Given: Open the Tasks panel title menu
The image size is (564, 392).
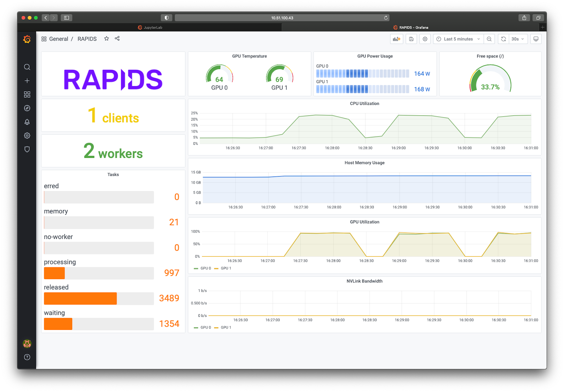Looking at the screenshot, I should pos(113,175).
